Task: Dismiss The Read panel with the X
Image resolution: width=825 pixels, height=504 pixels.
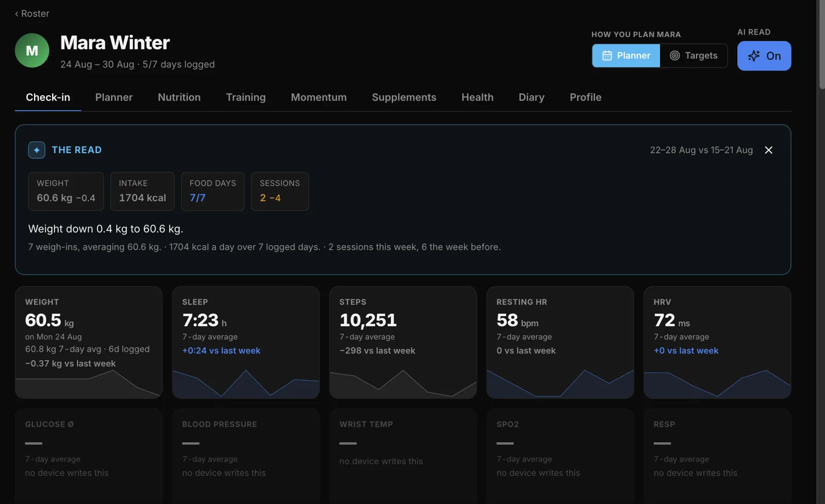Action: click(x=768, y=150)
